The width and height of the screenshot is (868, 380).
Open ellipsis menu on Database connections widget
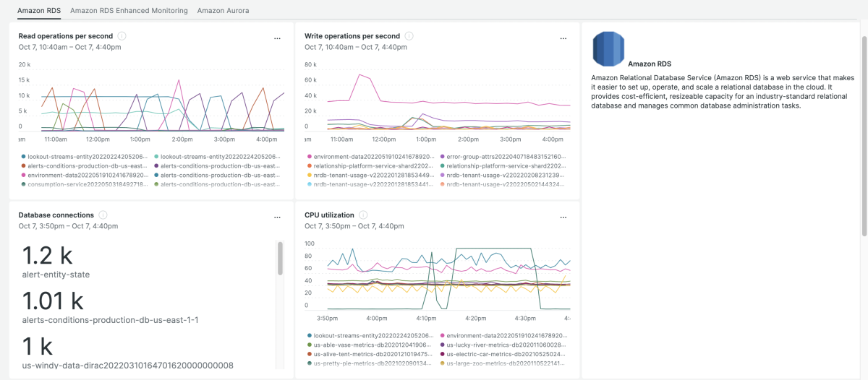(277, 217)
